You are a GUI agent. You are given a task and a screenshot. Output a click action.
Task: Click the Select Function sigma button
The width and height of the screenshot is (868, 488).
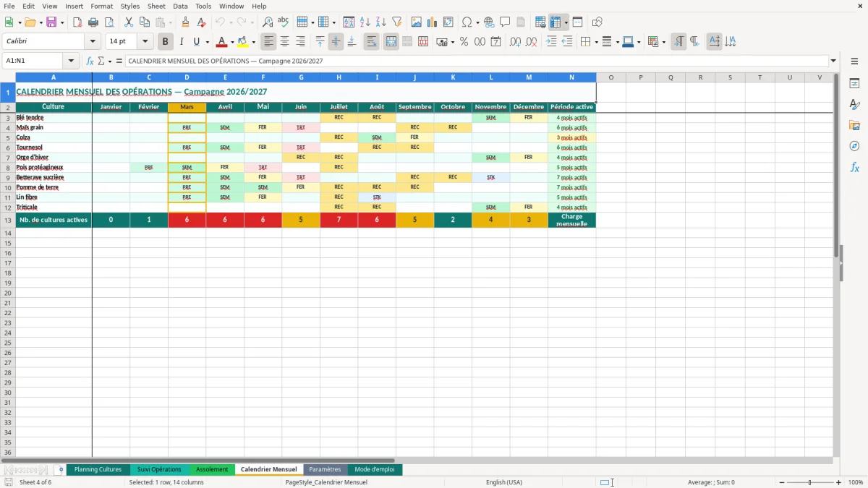pos(101,61)
